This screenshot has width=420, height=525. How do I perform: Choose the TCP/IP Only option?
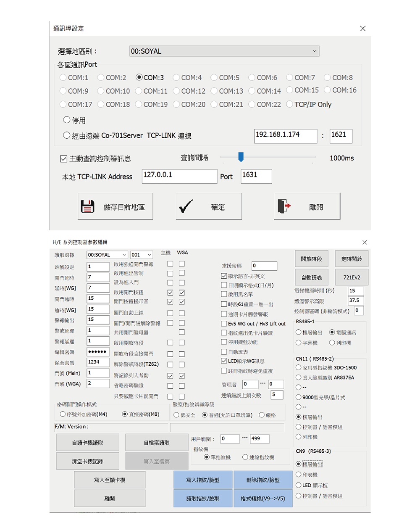click(290, 104)
